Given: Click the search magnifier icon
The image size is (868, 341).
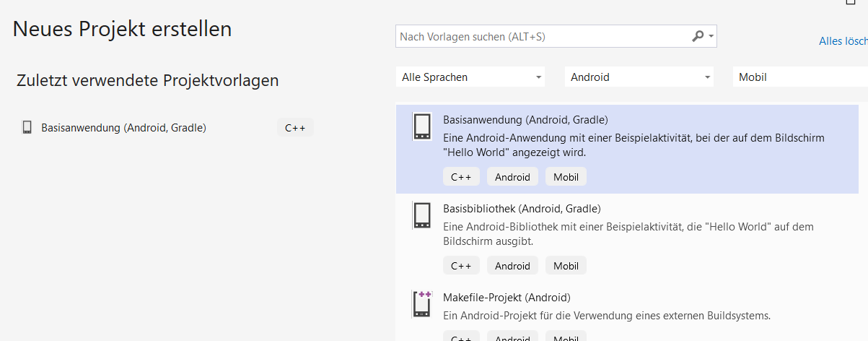Looking at the screenshot, I should point(698,36).
